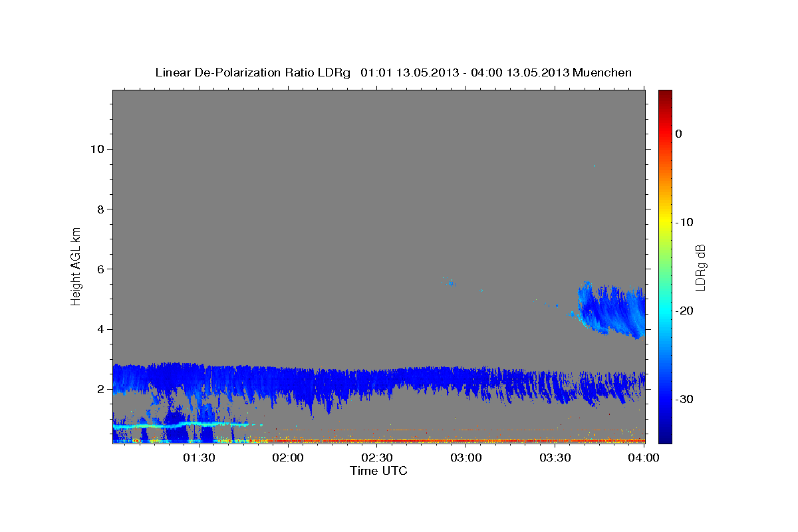Click the colorbar tick label "-30"

685,399
